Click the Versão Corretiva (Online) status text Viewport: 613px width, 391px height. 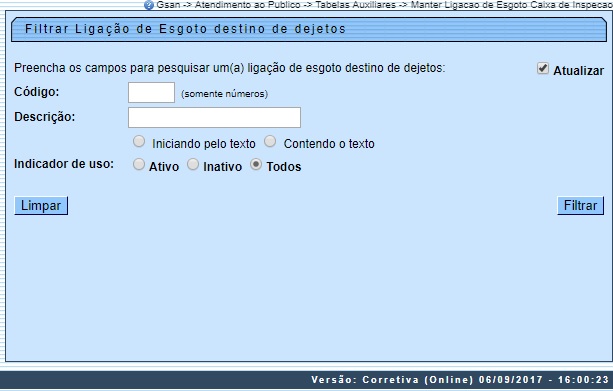(460, 380)
